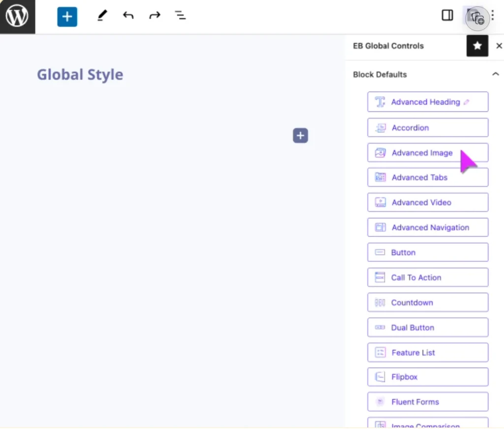Open Advanced Tabs defaults

(x=427, y=177)
